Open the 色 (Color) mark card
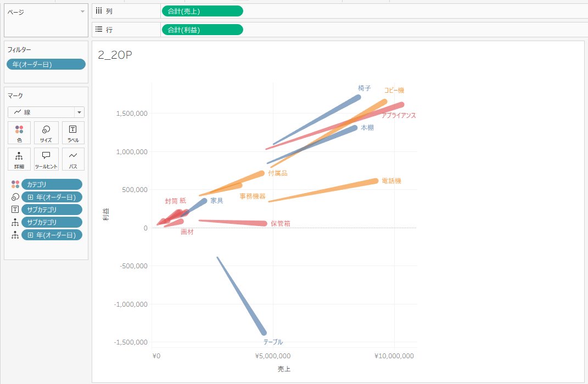Image resolution: width=588 pixels, height=384 pixels. pyautogui.click(x=19, y=133)
